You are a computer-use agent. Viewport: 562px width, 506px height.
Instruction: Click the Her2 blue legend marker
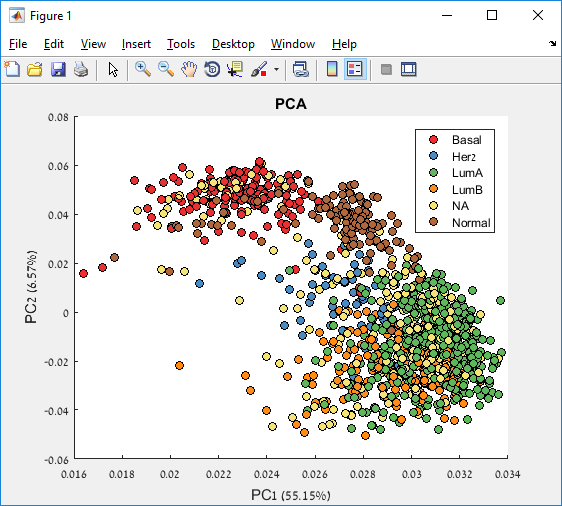pos(434,156)
